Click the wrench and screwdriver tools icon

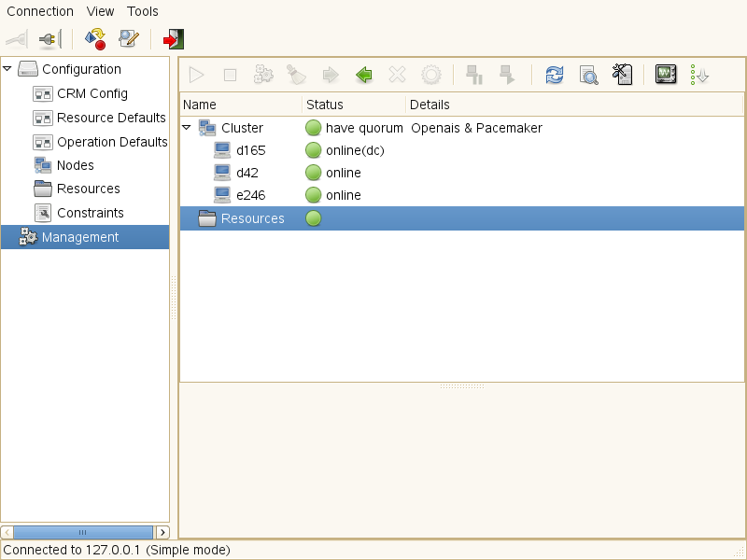tap(623, 75)
